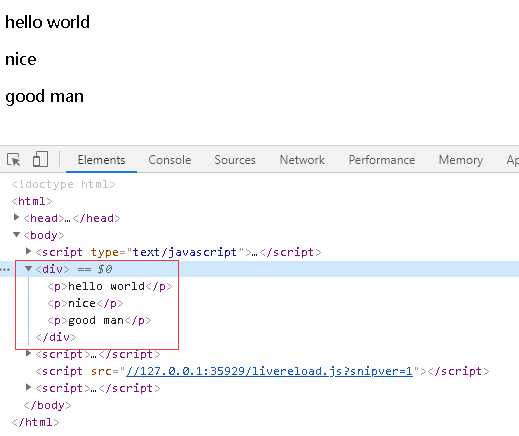Image resolution: width=519 pixels, height=436 pixels.
Task: Open the Elements tab
Action: coord(101,160)
